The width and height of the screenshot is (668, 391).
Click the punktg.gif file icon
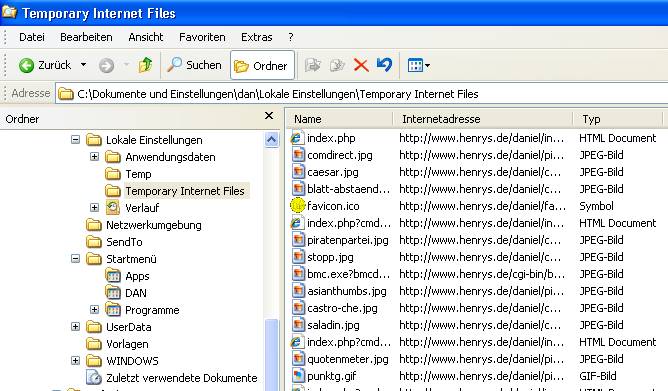pyautogui.click(x=298, y=376)
